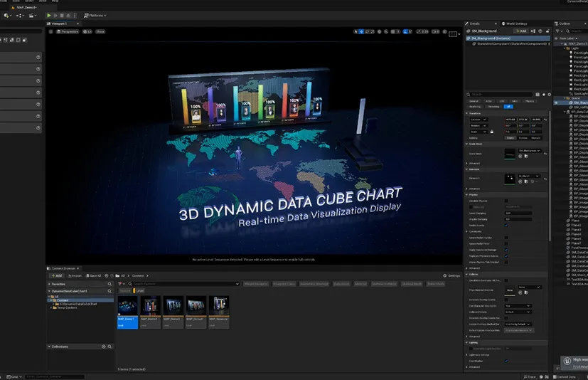
Task: Select the MAP_Demo3 level thumbnail
Action: tap(173, 312)
